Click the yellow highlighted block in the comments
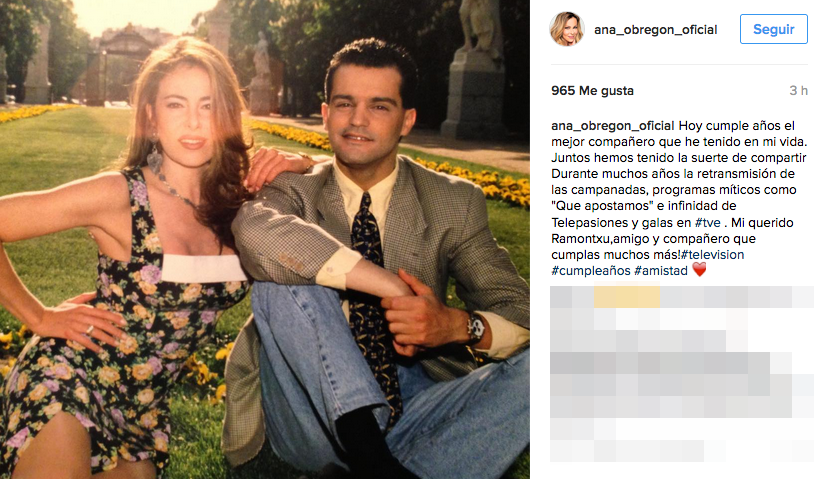The height and width of the screenshot is (479, 827). point(627,296)
